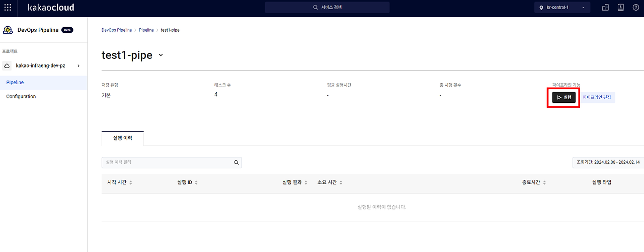This screenshot has width=644, height=252.
Task: Click the service search magnifier icon
Action: click(315, 8)
